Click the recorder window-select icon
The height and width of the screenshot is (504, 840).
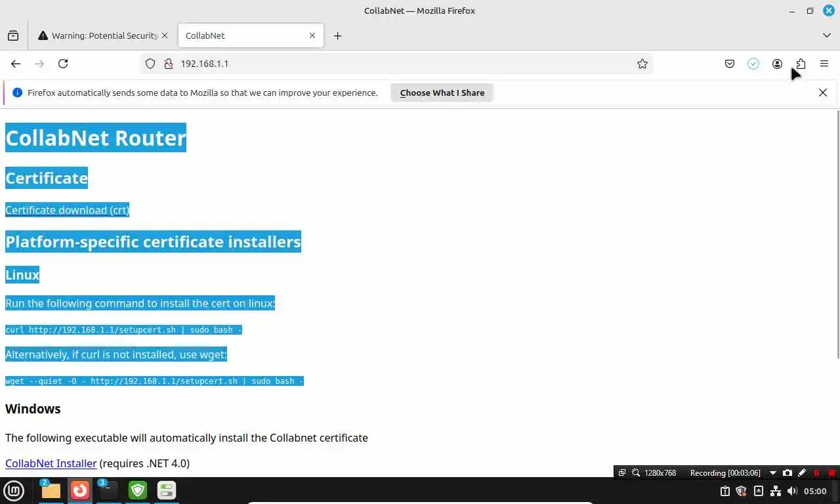point(622,472)
